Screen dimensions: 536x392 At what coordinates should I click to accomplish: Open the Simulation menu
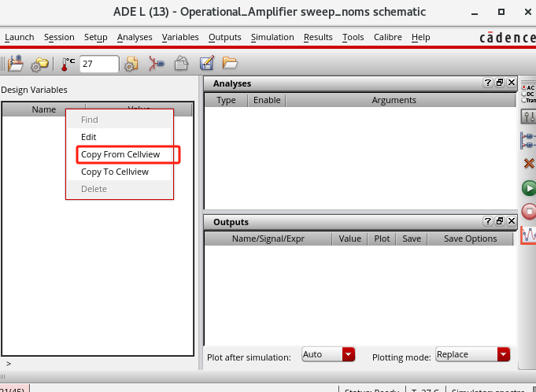(272, 37)
